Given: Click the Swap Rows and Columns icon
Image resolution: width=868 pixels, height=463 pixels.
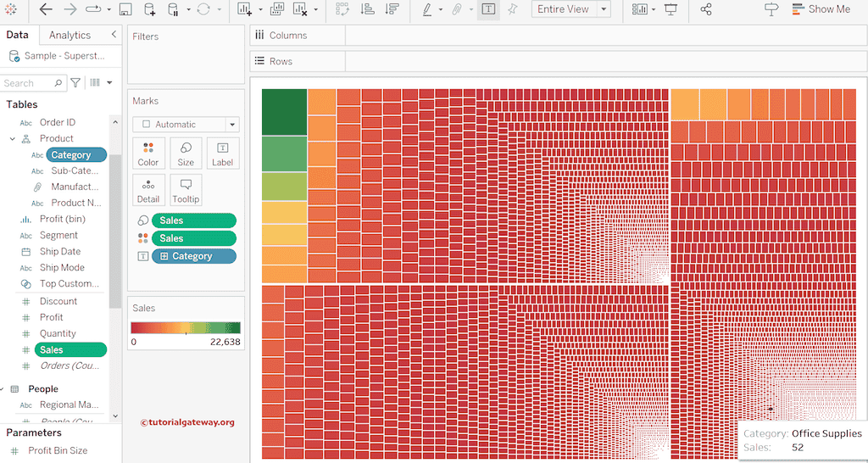Looking at the screenshot, I should [342, 9].
